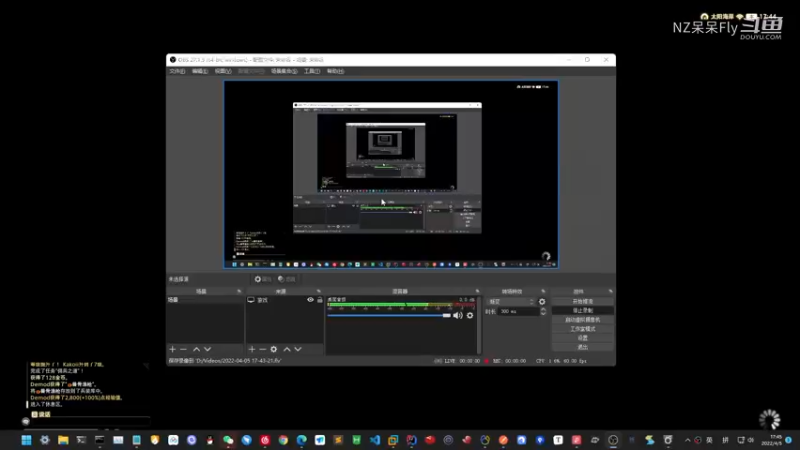800x450 pixels.
Task: Add a new source with the plus icon
Action: (252, 349)
